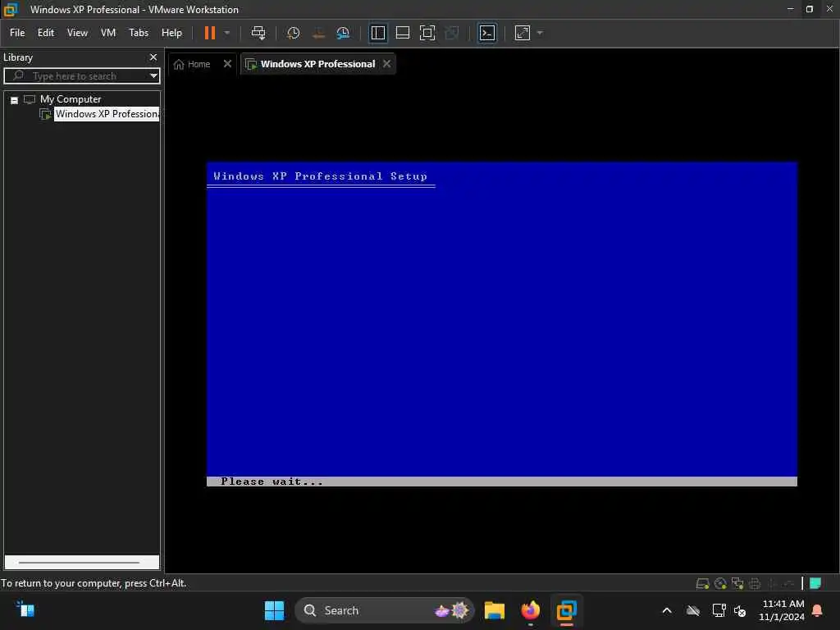Click the muted volume tray icon
Viewport: 840px width, 630px height.
(x=740, y=610)
